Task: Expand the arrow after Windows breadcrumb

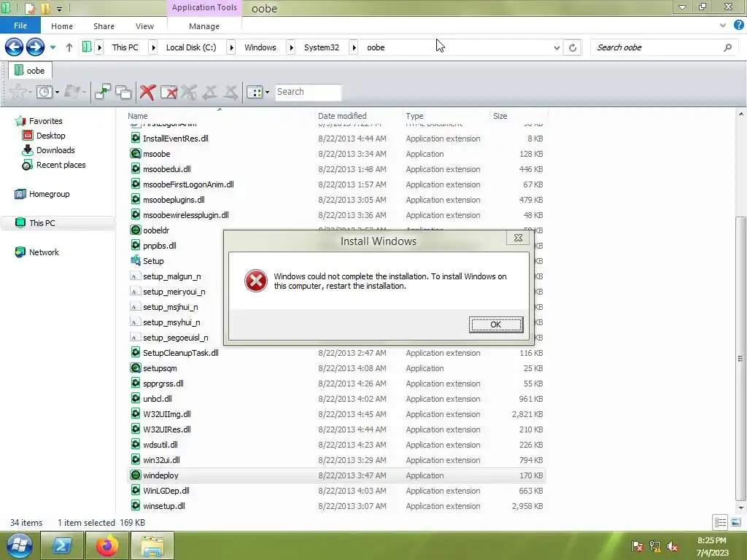Action: click(x=291, y=47)
